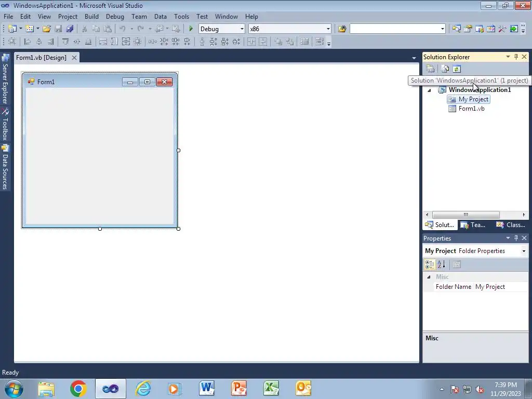
Task: Click the Windows Start button
Action: 14,389
